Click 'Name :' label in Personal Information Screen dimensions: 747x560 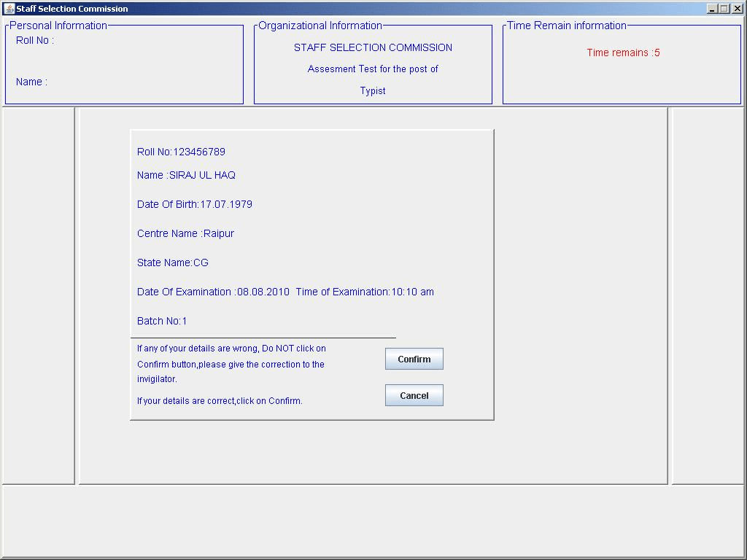pos(31,82)
